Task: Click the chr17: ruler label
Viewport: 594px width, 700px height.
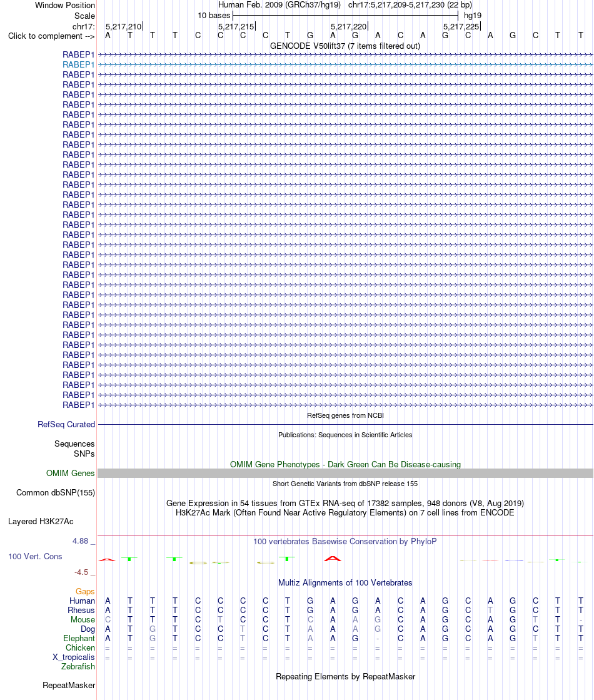Action: [x=83, y=27]
